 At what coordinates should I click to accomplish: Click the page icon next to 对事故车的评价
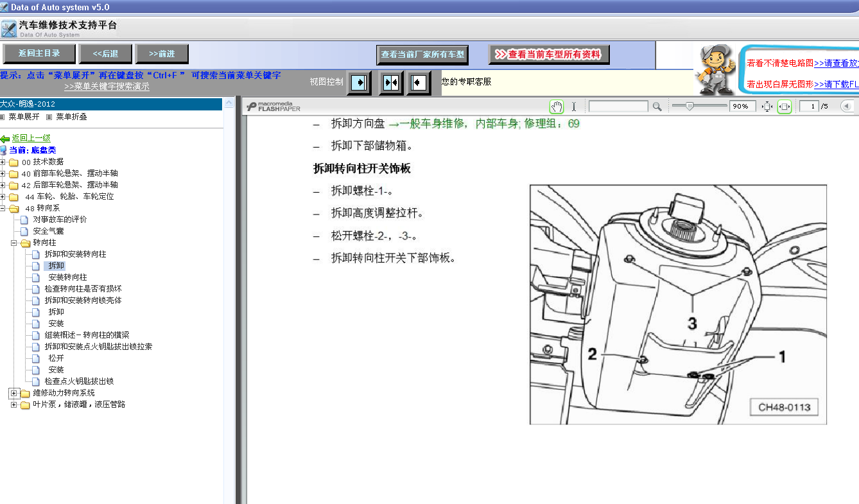click(24, 220)
